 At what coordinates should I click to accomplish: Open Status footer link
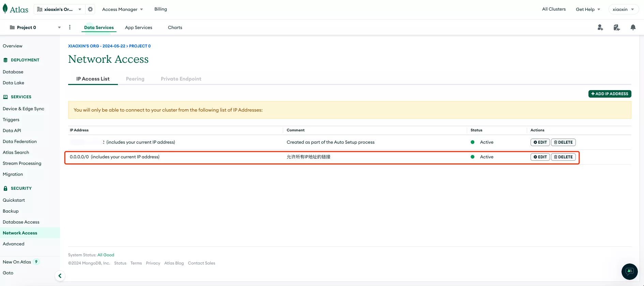[x=120, y=263]
